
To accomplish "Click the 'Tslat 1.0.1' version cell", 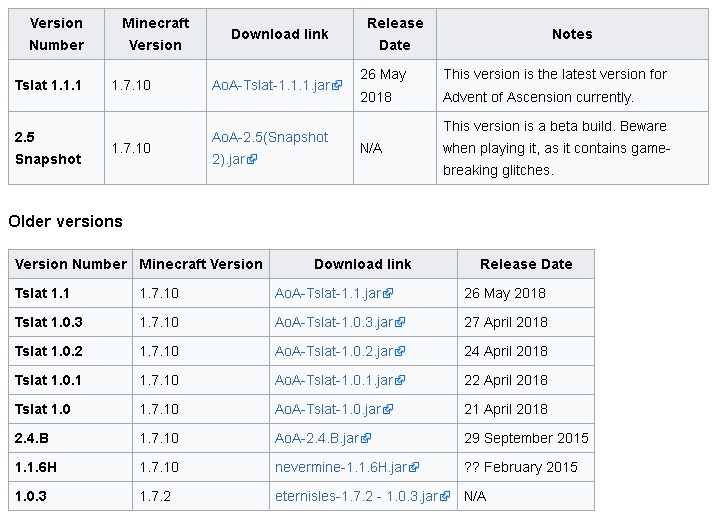I will [x=71, y=380].
